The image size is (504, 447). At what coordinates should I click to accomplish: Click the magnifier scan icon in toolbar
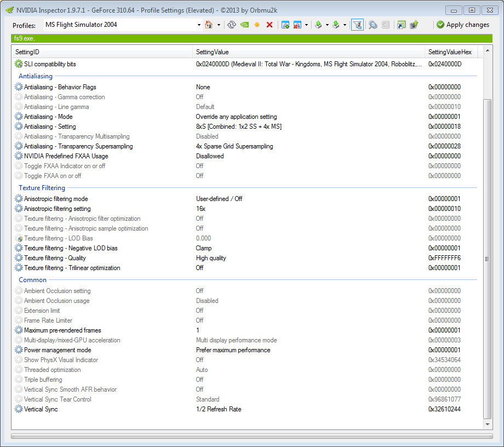pos(373,25)
